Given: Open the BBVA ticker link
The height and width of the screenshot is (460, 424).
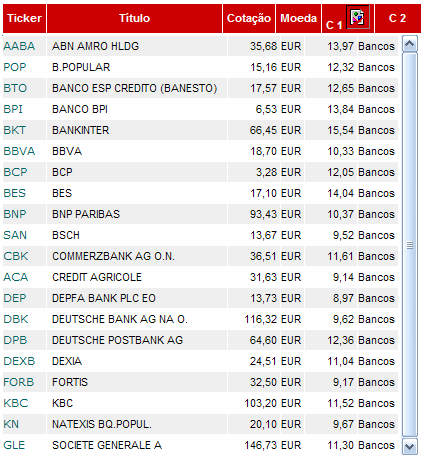Looking at the screenshot, I should pyautogui.click(x=19, y=151).
